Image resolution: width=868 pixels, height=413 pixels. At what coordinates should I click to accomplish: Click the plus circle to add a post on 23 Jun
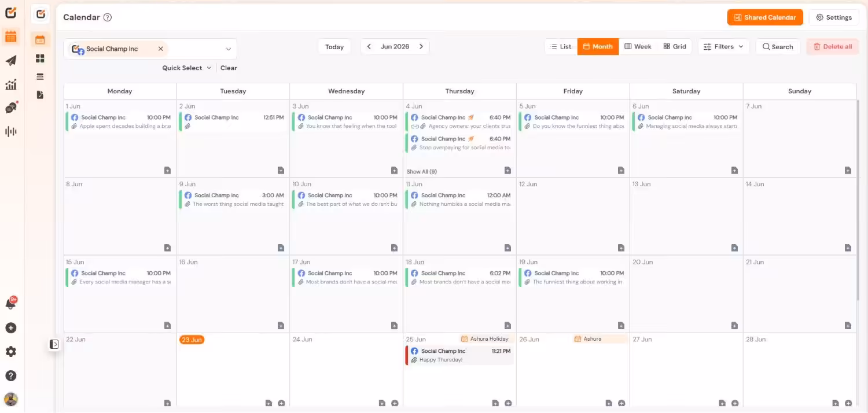(281, 403)
